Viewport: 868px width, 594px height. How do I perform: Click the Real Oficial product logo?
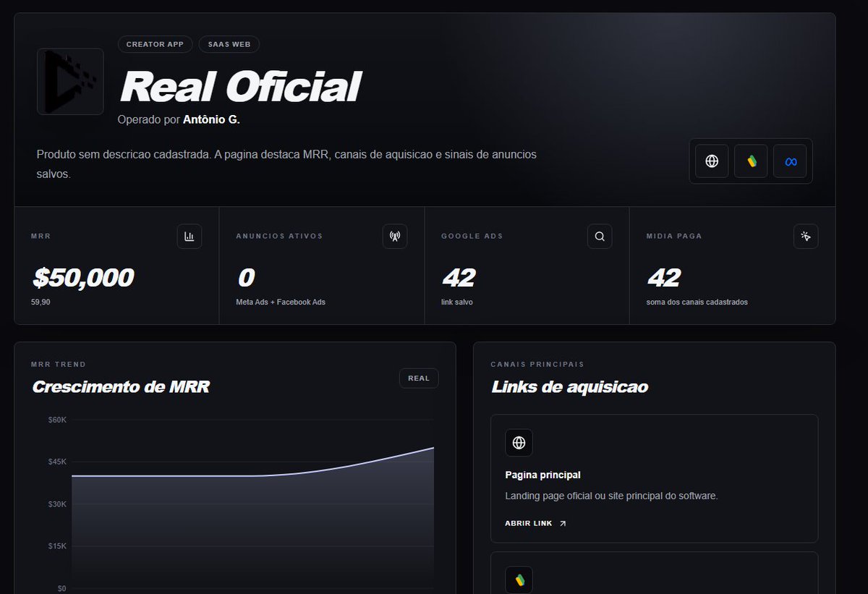(70, 81)
